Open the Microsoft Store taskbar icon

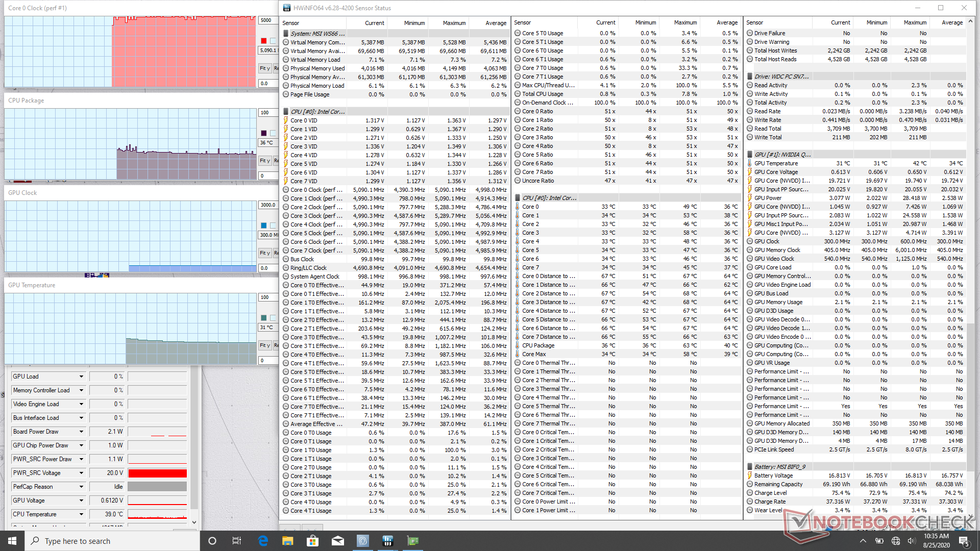tap(312, 541)
